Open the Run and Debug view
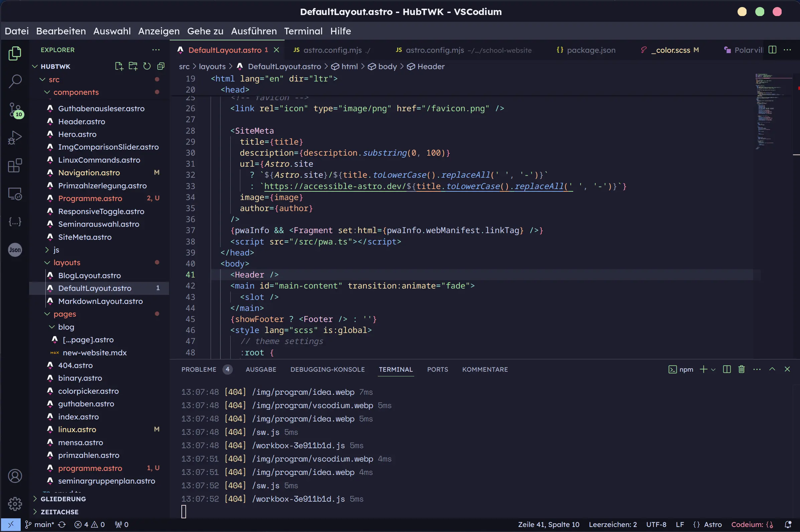Image resolution: width=800 pixels, height=532 pixels. [x=15, y=138]
